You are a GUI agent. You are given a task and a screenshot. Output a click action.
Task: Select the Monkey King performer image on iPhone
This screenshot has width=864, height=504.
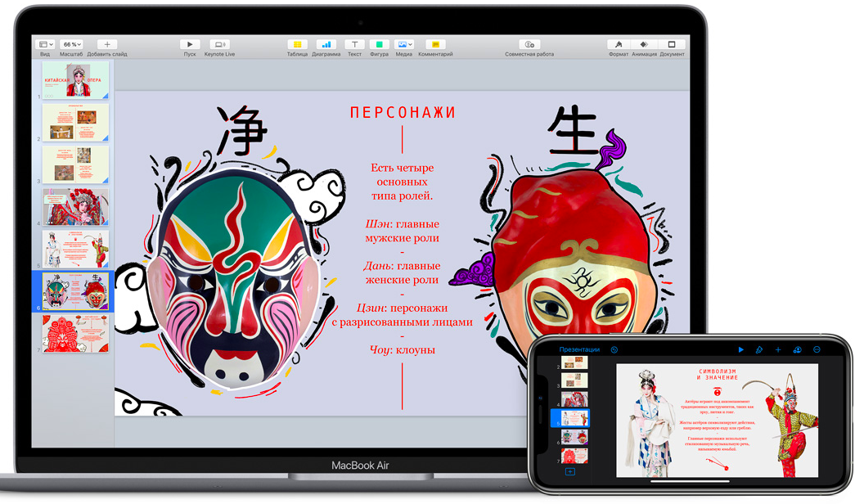point(789,424)
